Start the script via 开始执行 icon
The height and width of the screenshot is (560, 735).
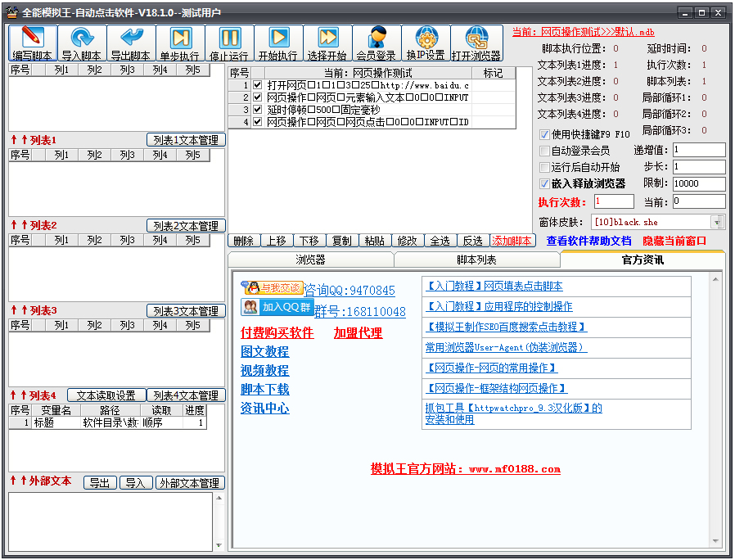[x=278, y=42]
